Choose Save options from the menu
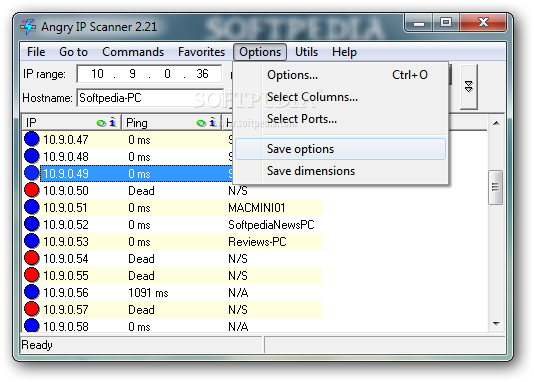 (x=341, y=149)
